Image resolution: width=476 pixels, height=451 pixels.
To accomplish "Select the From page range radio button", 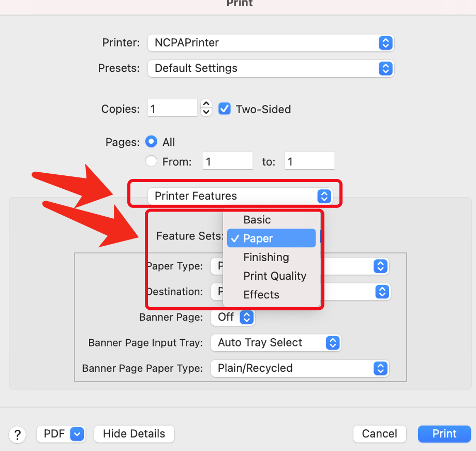I will tap(152, 161).
